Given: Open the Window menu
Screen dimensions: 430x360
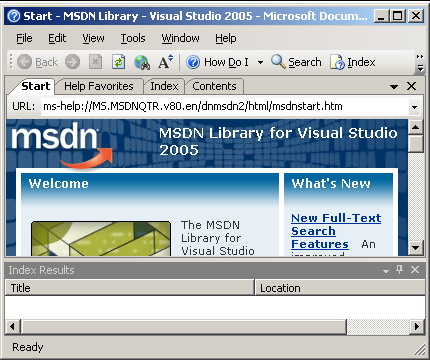Looking at the screenshot, I should click(x=180, y=38).
